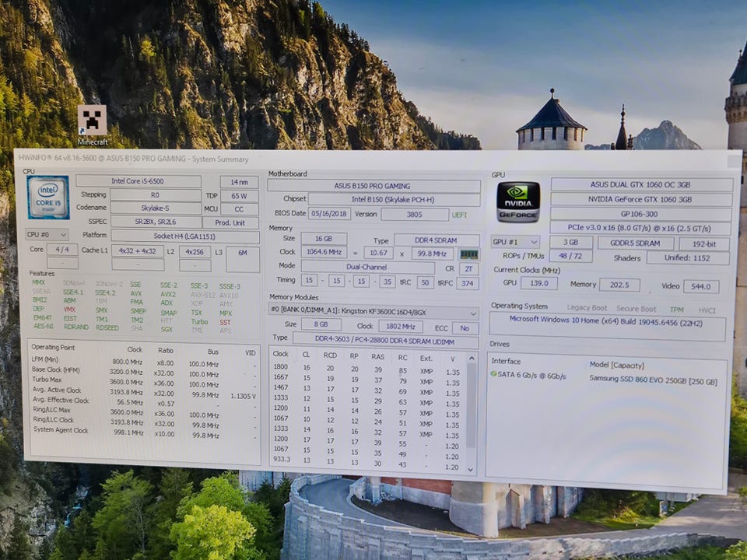Click the SSPEC SR2BX, SR2L6 field
747x560 pixels.
(x=156, y=222)
